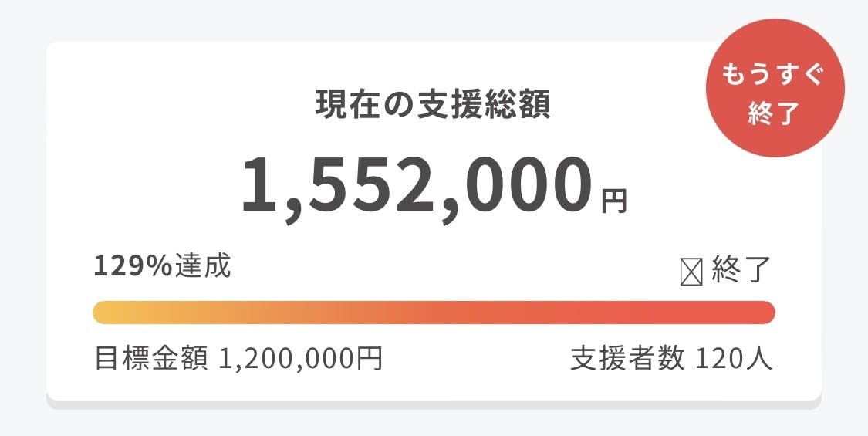868x436 pixels.
Task: Click the middle of the funding progress bar
Action: point(434,313)
